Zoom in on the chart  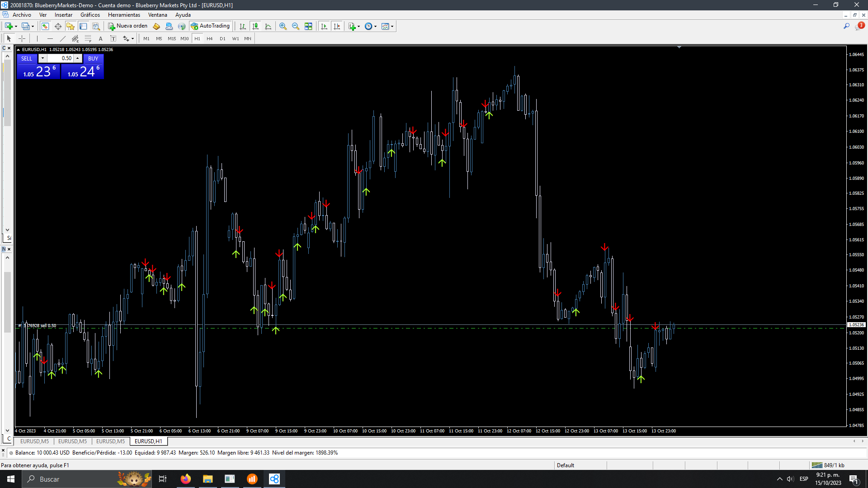coord(283,26)
